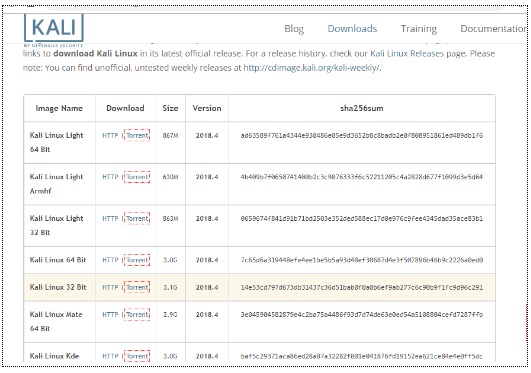Image resolution: width=531 pixels, height=373 pixels.
Task: Select the Kali Linux 64 Bit name cell
Action: (x=60, y=260)
